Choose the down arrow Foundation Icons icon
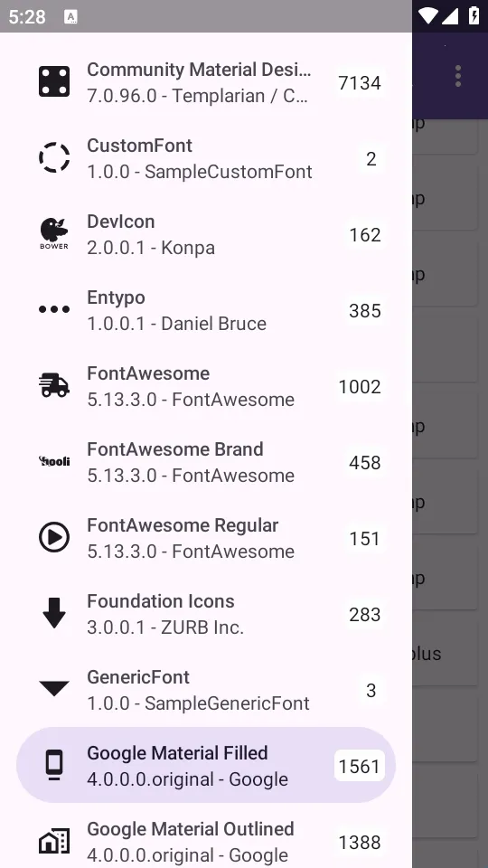488x868 pixels. (54, 613)
